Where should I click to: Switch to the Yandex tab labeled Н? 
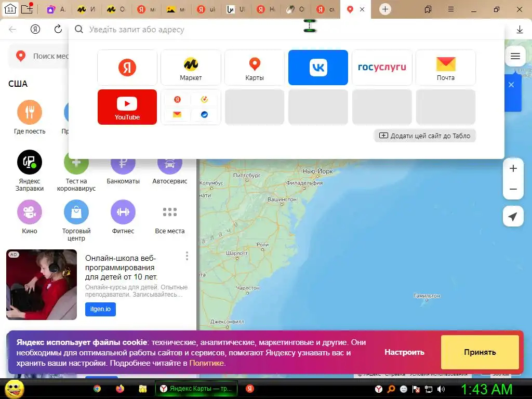266,9
